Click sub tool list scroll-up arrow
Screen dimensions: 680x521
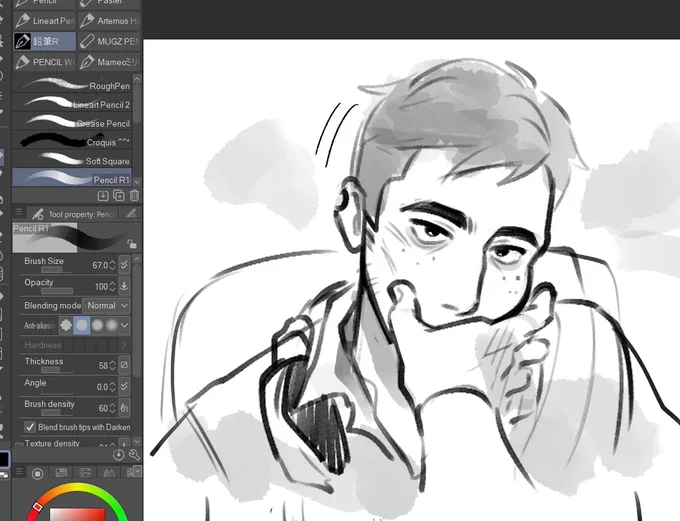[137, 79]
